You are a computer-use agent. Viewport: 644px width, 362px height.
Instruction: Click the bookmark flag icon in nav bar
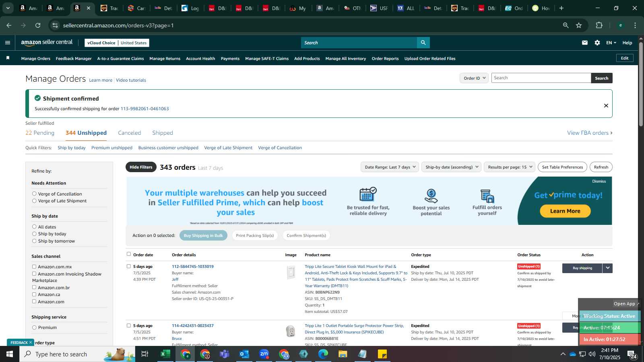click(8, 58)
